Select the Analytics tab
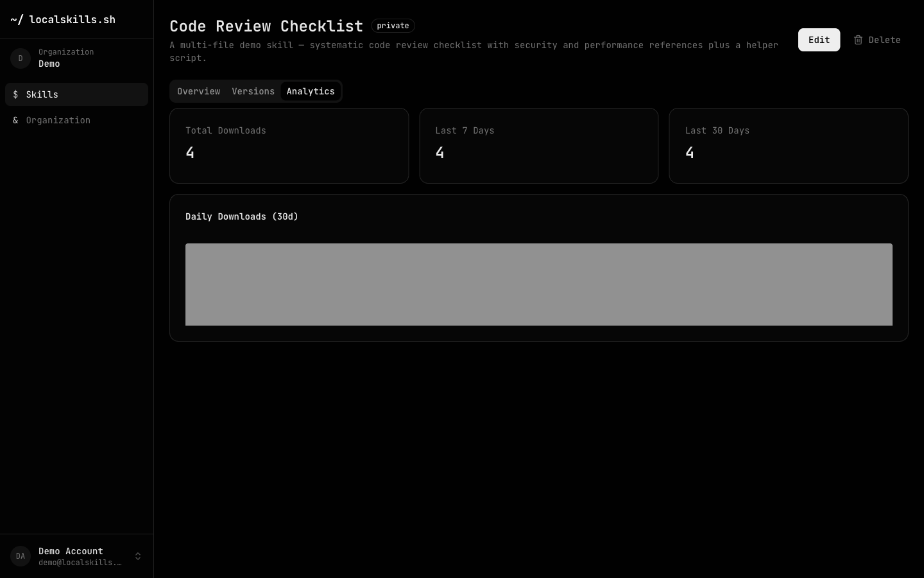 (311, 91)
